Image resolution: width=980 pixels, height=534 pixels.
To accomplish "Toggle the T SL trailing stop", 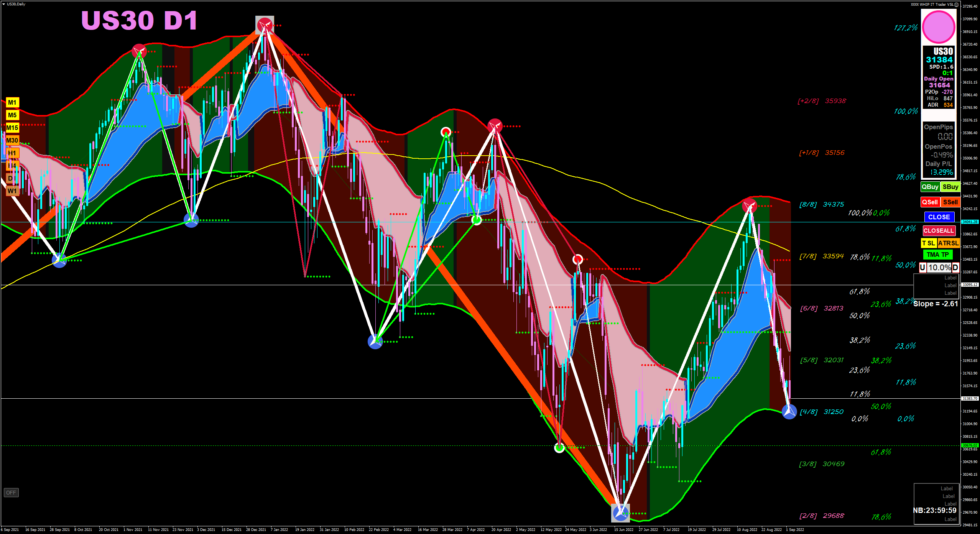I will [x=928, y=243].
